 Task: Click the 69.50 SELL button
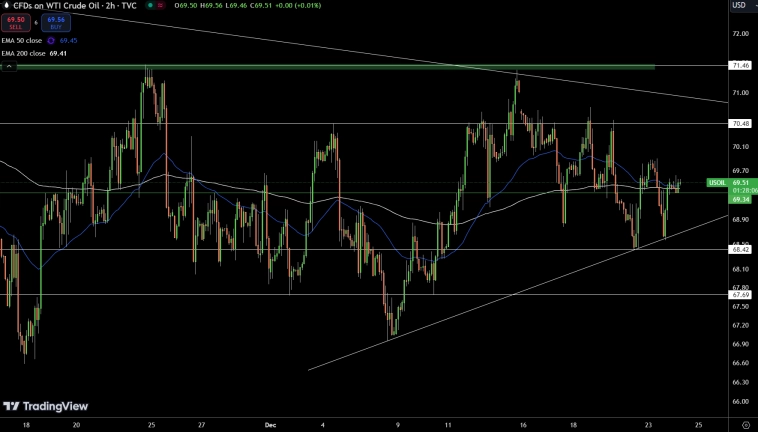(x=16, y=22)
